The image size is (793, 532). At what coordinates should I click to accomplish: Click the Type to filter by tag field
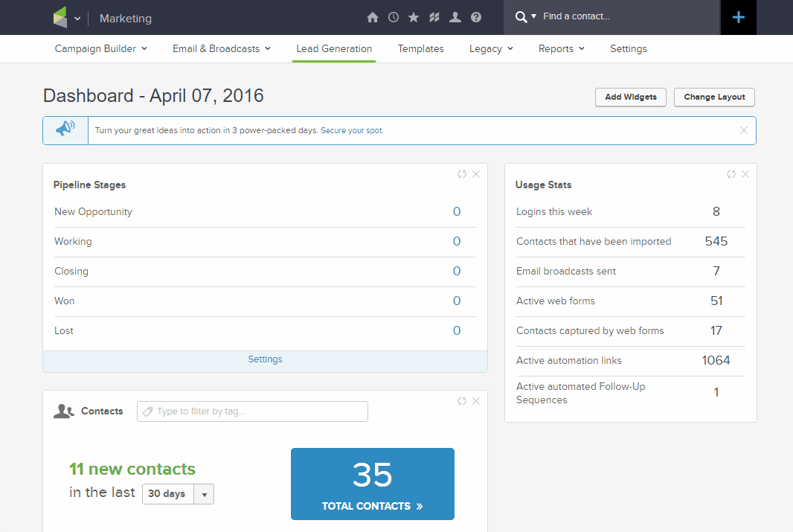[252, 411]
